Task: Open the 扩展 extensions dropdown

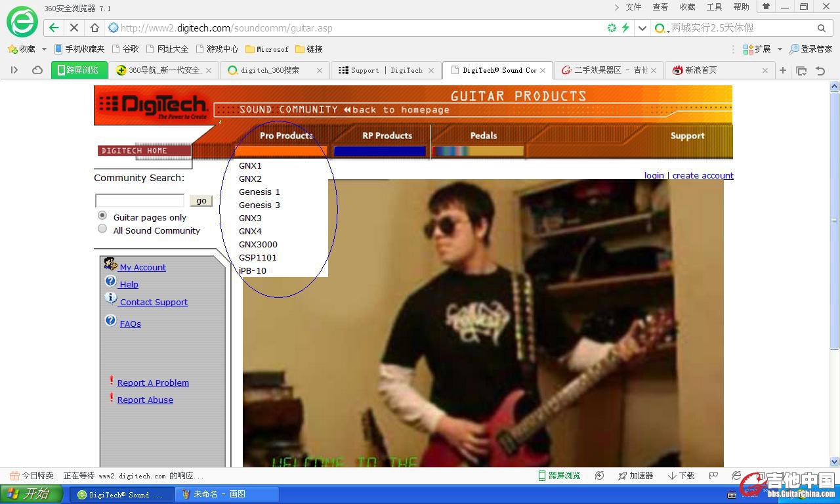Action: (780, 49)
